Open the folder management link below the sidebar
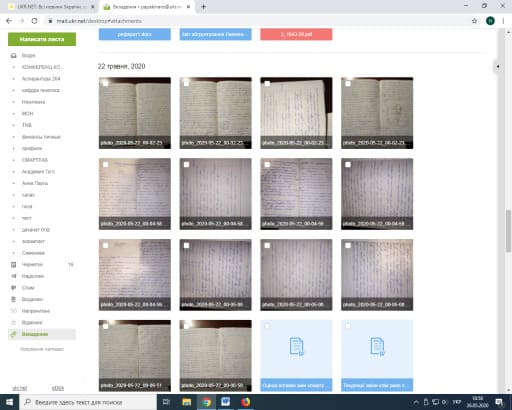This screenshot has width=512, height=410. pos(42,349)
